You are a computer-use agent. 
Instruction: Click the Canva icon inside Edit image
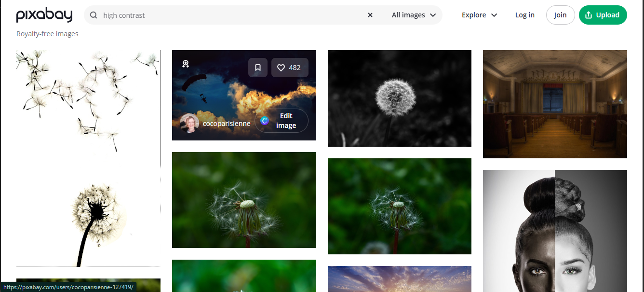(x=264, y=121)
